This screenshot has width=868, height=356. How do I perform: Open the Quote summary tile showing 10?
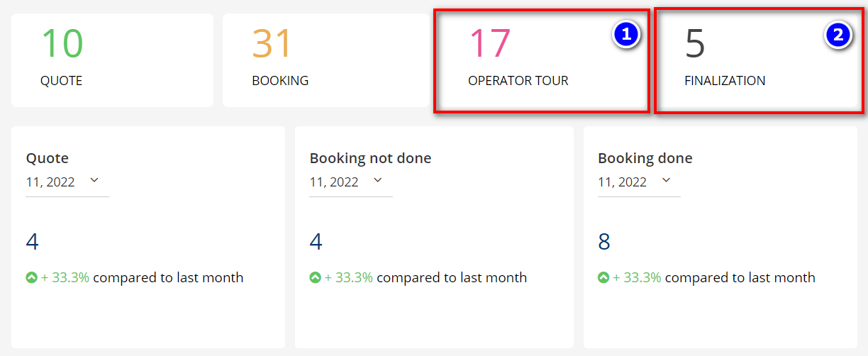tap(112, 60)
